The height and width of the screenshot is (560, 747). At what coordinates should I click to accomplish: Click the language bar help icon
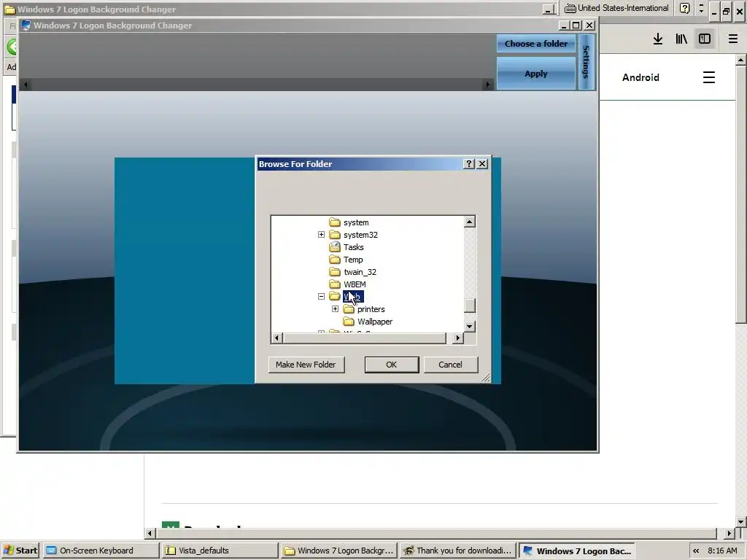pos(684,8)
